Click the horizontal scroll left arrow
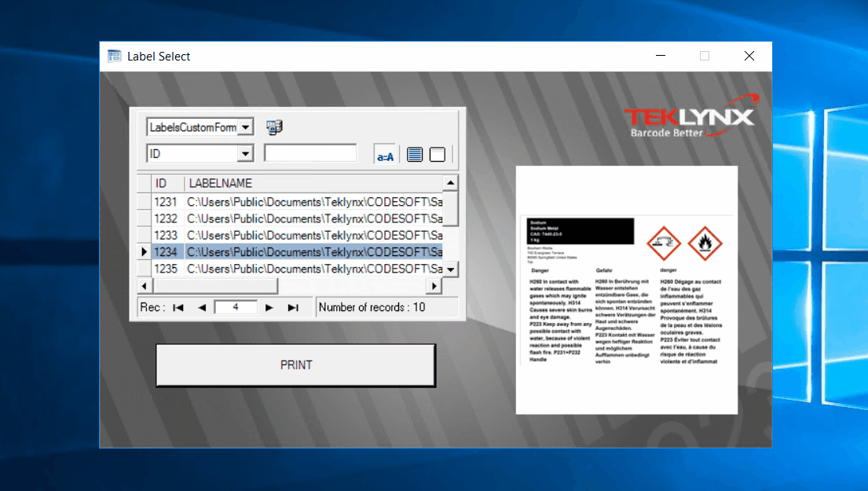 [x=145, y=286]
